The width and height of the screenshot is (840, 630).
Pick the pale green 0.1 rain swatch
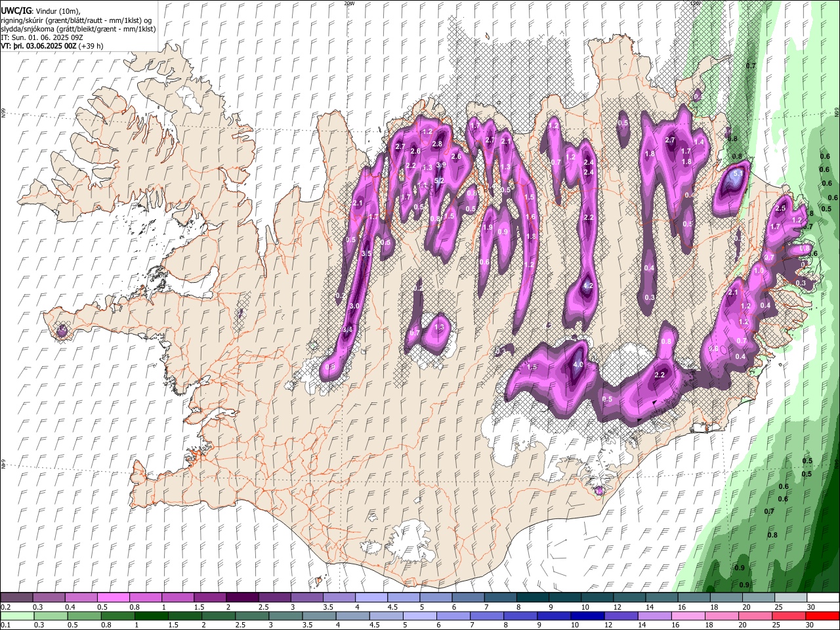pos(18,616)
